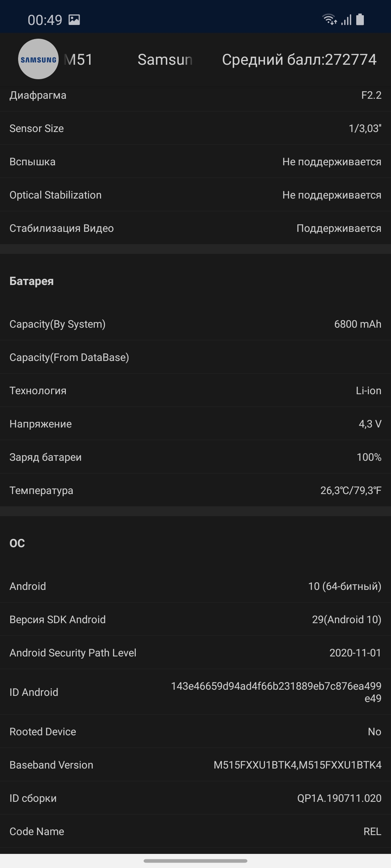Select the Optical Stabilization row
Image resolution: width=391 pixels, height=868 pixels.
tap(195, 195)
